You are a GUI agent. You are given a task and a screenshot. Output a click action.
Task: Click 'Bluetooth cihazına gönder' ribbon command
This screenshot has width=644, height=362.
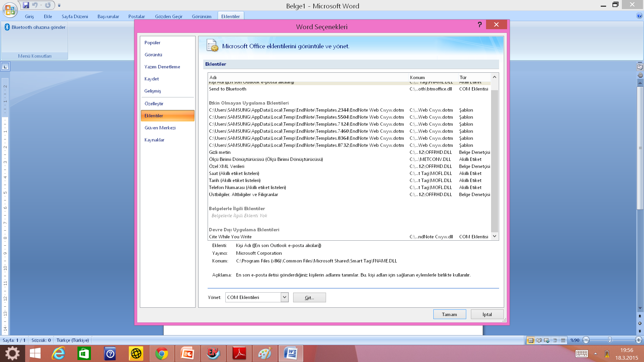tap(35, 27)
